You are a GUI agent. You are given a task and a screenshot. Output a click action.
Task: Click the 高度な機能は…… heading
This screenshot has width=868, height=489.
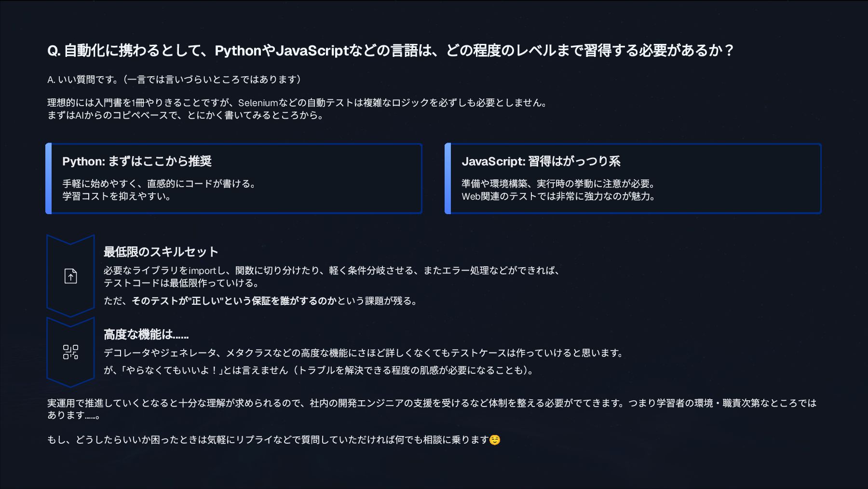pyautogui.click(x=146, y=334)
